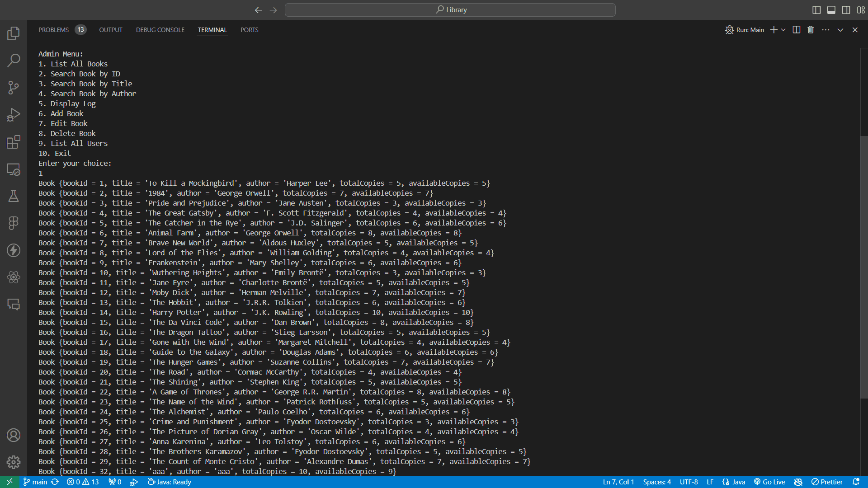Select the Run: Main terminal label
This screenshot has width=868, height=488.
pos(745,30)
